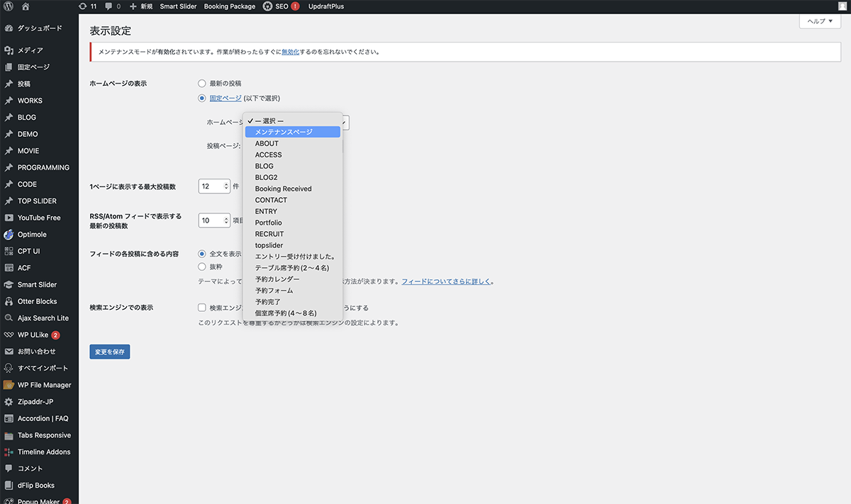
Task: Select the 最新の投稿 radio button
Action: click(202, 84)
